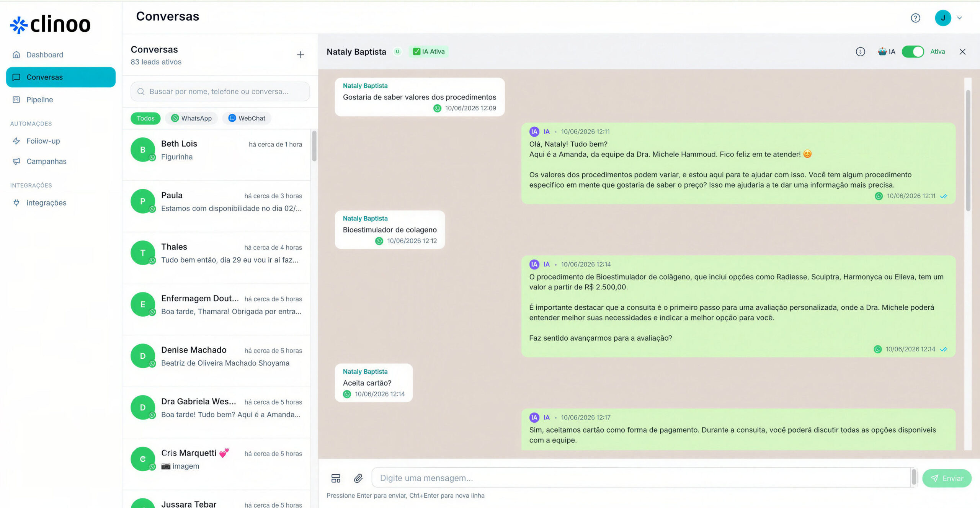Filter conversations by WebChat
Viewport: 980px width, 508px height.
[x=247, y=118]
